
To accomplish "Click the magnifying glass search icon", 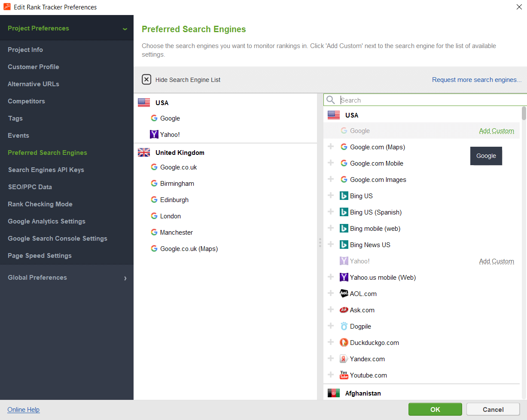I will tap(330, 100).
